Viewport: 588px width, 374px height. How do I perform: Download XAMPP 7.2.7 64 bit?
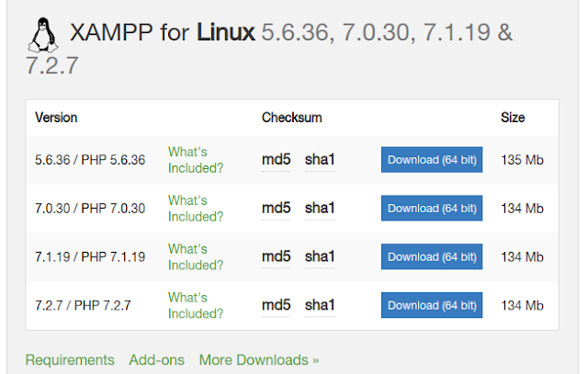click(432, 306)
